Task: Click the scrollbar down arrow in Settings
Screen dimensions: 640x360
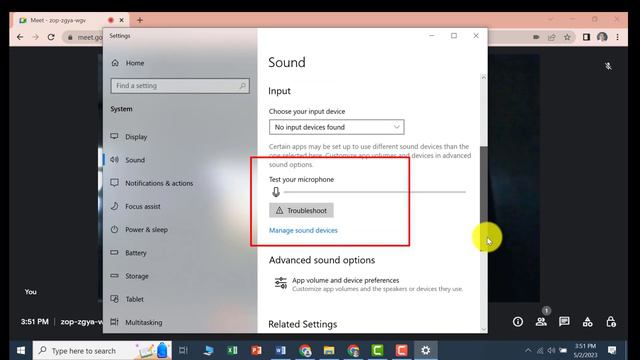Action: pyautogui.click(x=483, y=329)
